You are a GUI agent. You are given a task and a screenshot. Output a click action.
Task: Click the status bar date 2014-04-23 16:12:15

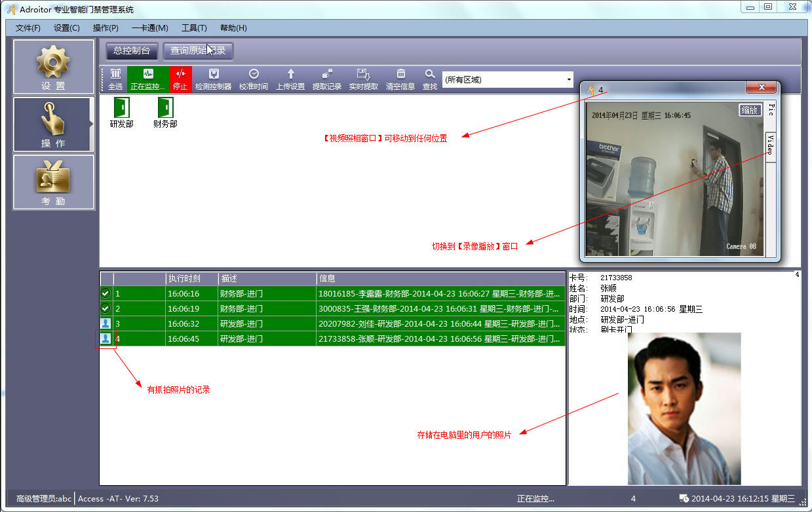(743, 499)
